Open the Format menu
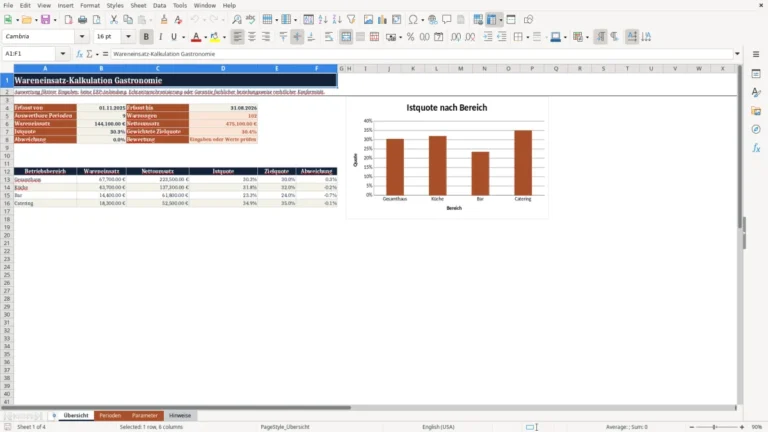 90,5
